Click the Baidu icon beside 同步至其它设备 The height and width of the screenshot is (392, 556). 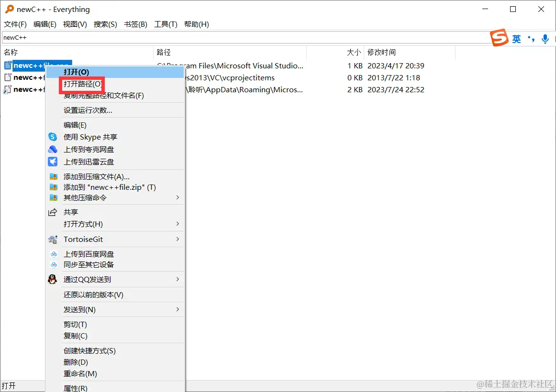[x=54, y=264]
